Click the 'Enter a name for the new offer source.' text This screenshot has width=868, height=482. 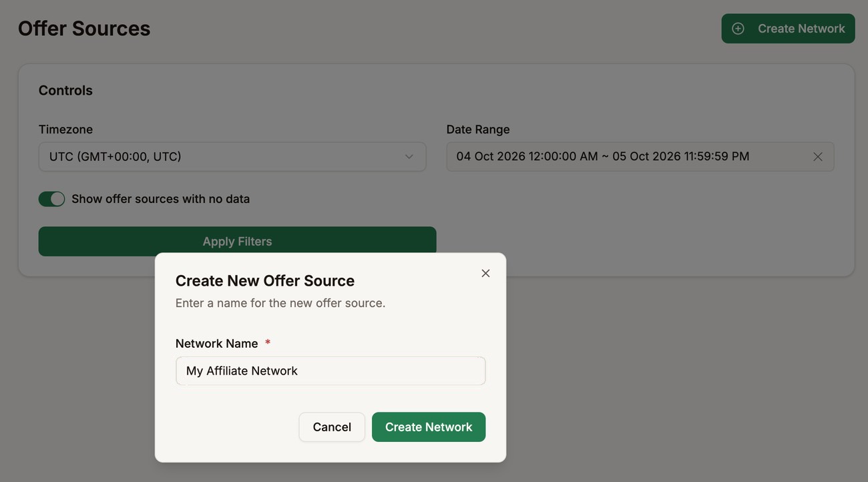click(280, 303)
